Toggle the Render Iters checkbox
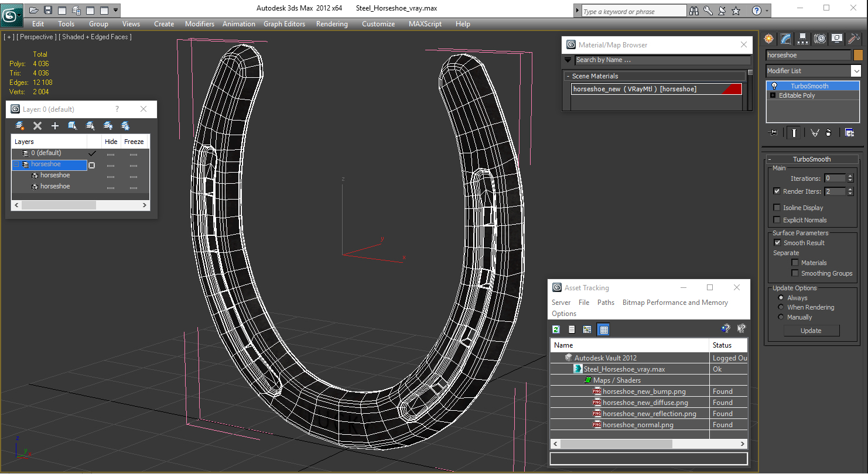Screen dimensions: 868x474 point(777,191)
